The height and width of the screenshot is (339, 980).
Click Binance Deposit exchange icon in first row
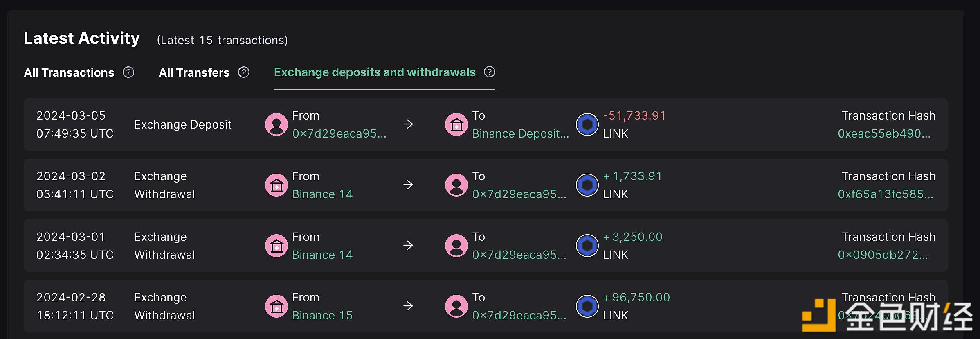click(456, 124)
